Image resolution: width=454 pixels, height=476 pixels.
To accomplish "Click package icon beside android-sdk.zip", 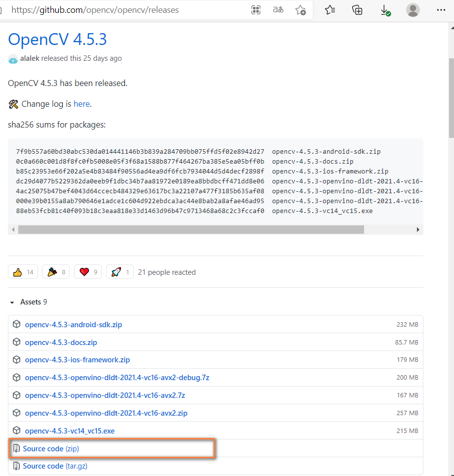I will point(16,324).
